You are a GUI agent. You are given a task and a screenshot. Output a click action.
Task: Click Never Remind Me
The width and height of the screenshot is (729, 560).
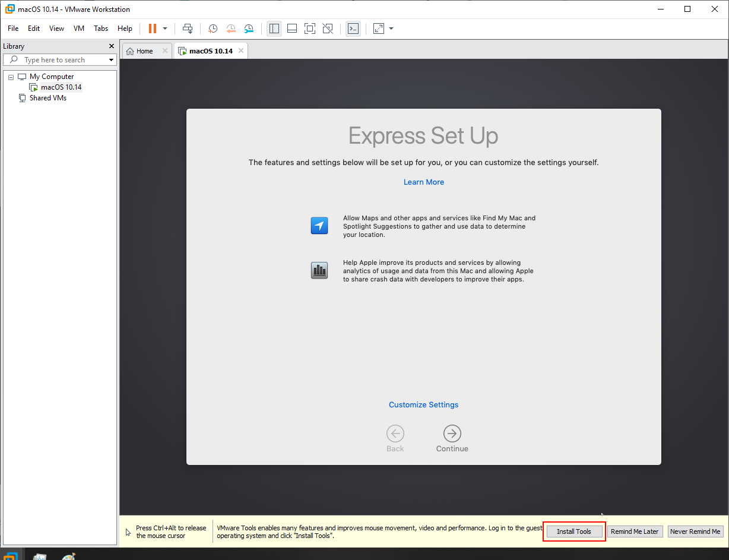click(x=695, y=531)
